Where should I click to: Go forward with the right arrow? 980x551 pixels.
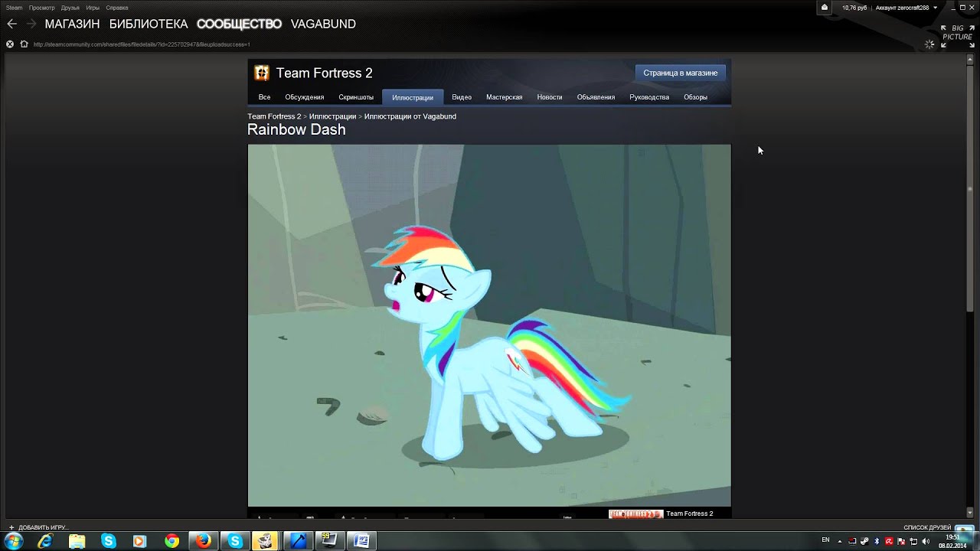click(31, 24)
